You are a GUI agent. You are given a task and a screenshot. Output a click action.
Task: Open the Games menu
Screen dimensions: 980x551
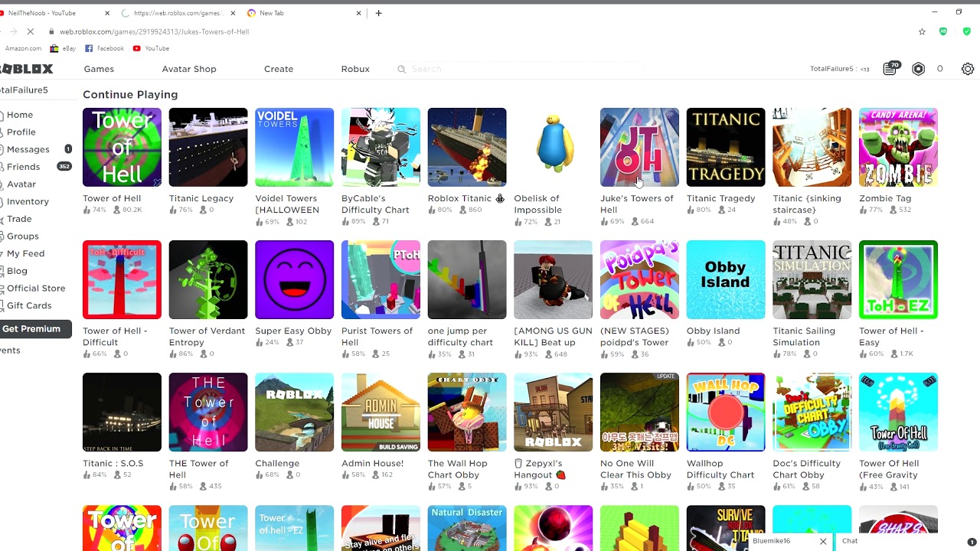click(x=99, y=69)
